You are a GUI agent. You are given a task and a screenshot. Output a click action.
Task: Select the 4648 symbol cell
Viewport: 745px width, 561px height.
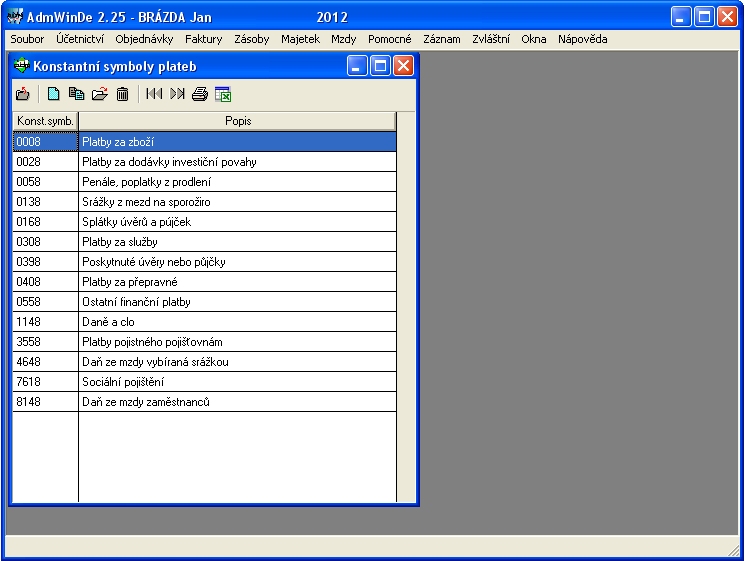click(45, 361)
